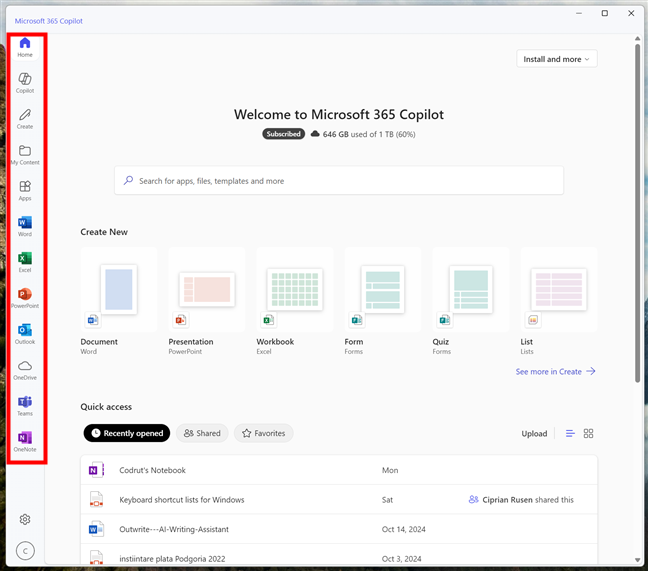Open the settings gear icon
The width and height of the screenshot is (648, 571).
click(25, 519)
